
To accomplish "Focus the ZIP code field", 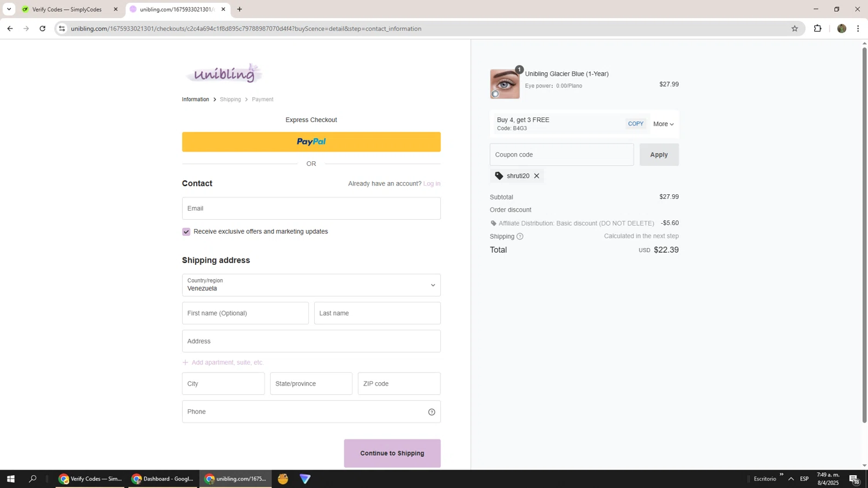I will 399,384.
